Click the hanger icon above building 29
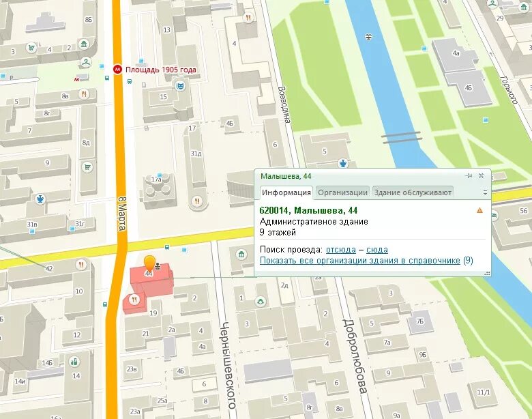 click(492, 4)
